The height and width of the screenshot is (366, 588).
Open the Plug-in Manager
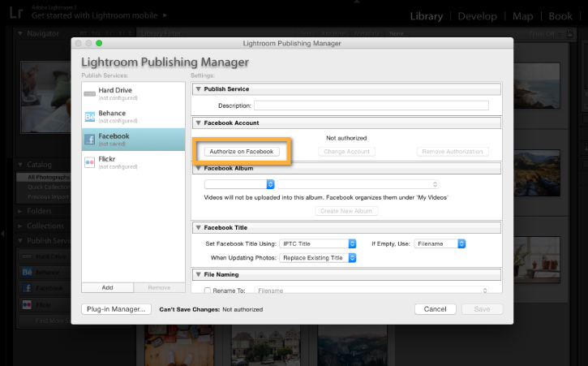point(116,309)
